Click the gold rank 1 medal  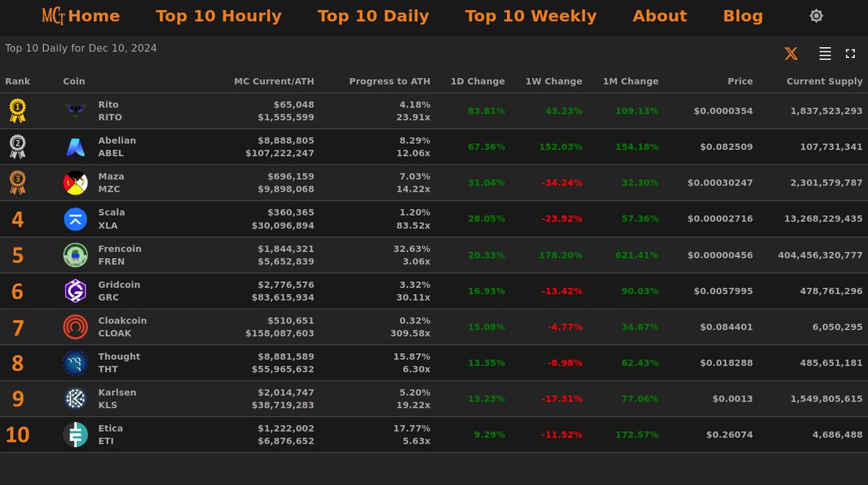[17, 111]
